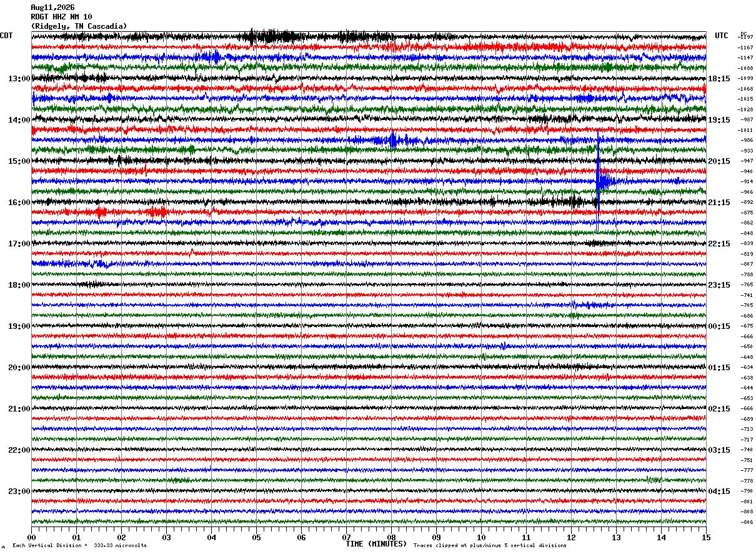Screen dimensions: 756x554
Task: Click the 12 minute tick label
Action: (x=571, y=537)
